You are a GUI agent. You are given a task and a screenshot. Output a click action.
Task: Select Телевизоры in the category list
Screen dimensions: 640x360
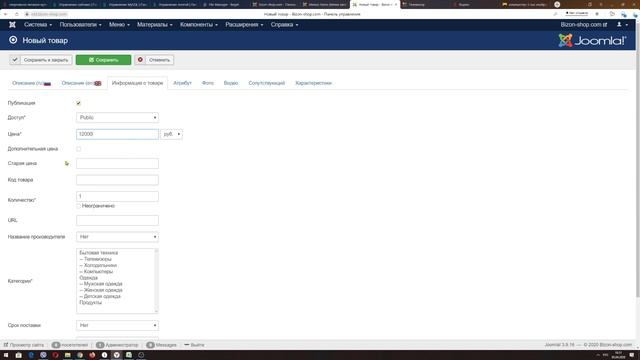tap(96, 259)
